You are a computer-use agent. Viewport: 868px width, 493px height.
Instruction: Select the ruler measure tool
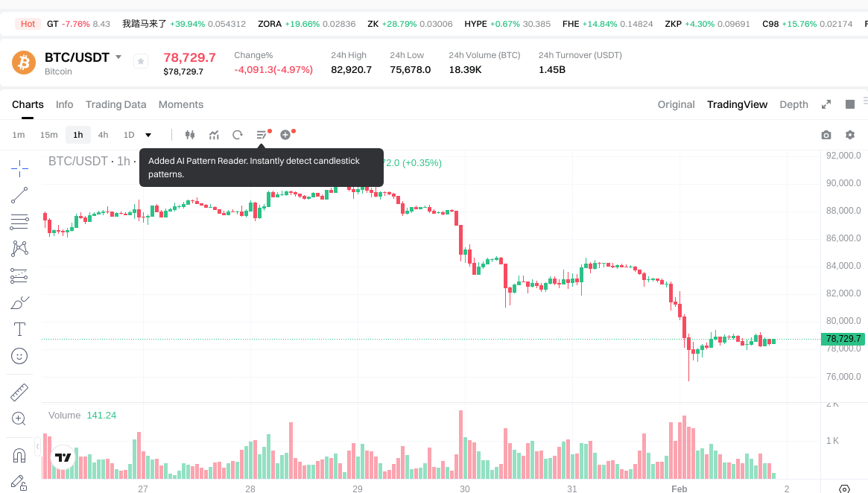(x=19, y=392)
